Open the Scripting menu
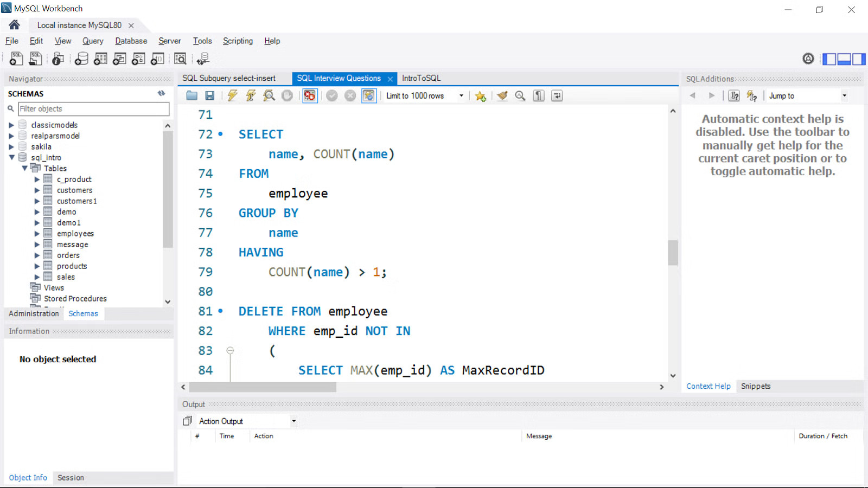Image resolution: width=868 pixels, height=488 pixels. [x=238, y=41]
